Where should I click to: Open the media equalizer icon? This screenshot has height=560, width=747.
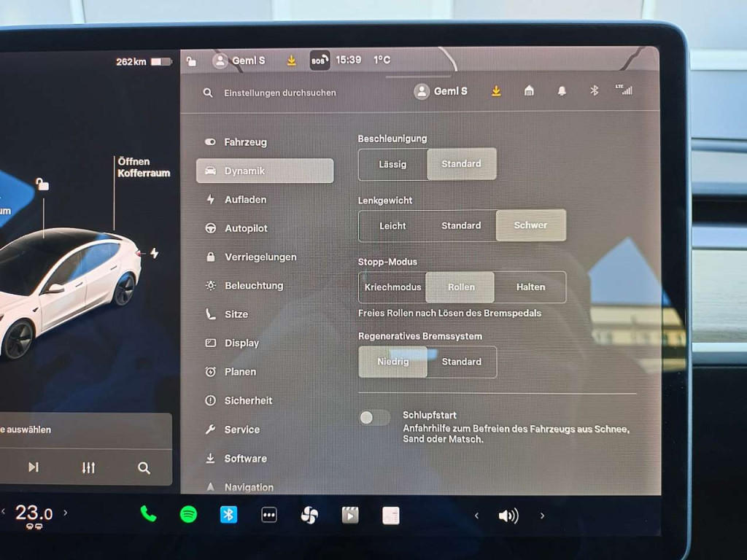point(88,467)
